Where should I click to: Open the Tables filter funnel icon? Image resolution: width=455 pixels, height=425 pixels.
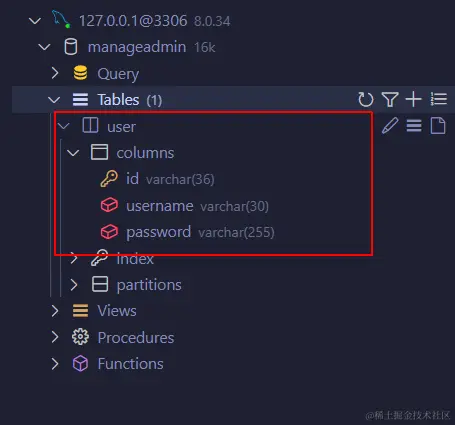coord(390,99)
